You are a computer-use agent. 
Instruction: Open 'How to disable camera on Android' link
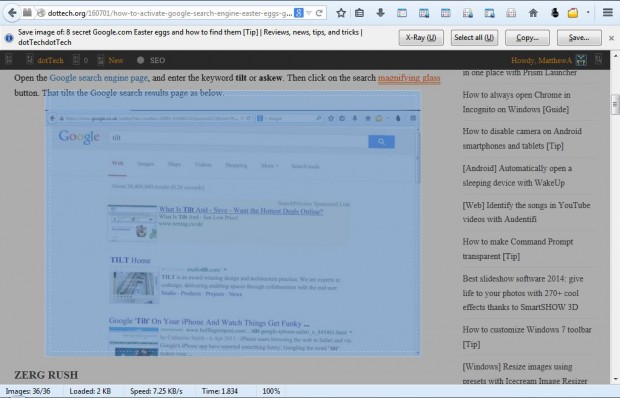(x=522, y=138)
